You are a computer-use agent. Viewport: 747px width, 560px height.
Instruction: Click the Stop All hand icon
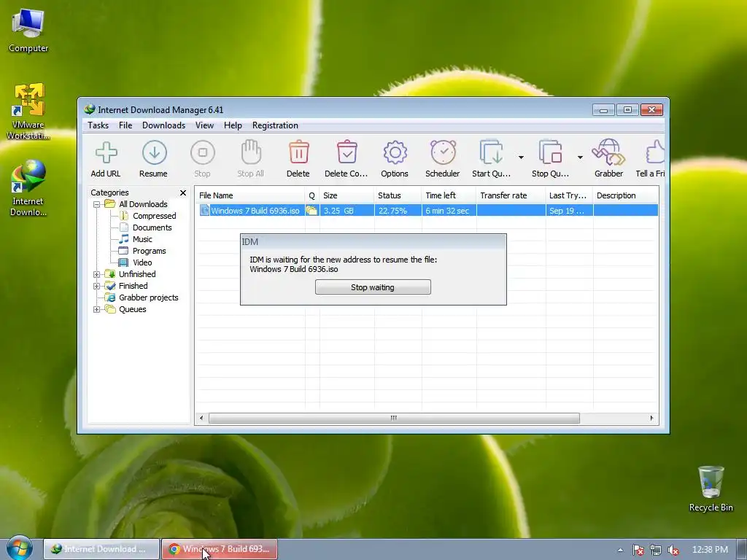(x=251, y=152)
